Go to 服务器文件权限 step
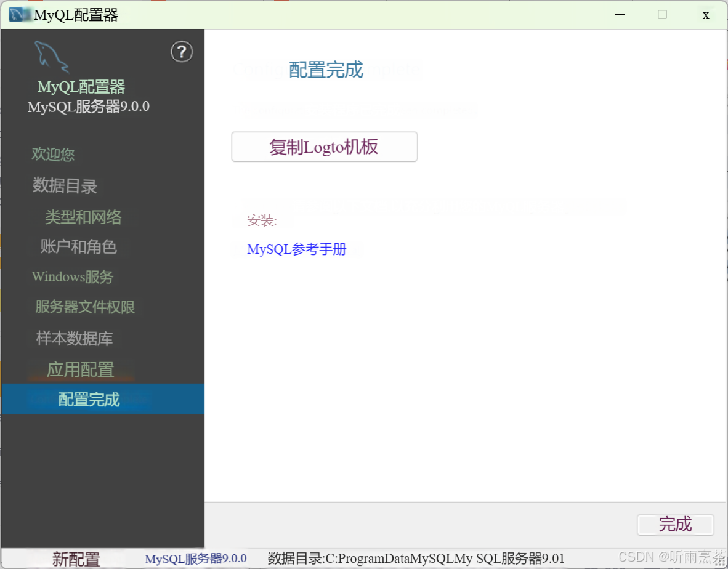Image resolution: width=728 pixels, height=569 pixels. click(x=85, y=307)
